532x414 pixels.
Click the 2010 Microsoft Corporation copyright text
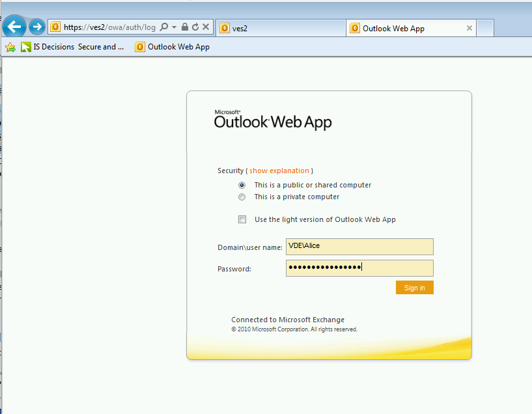[294, 329]
